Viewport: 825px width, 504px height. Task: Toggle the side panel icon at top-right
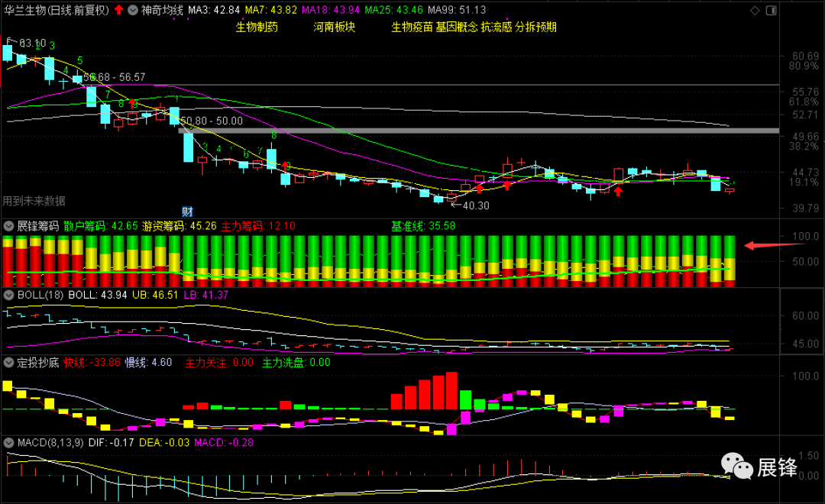772,11
